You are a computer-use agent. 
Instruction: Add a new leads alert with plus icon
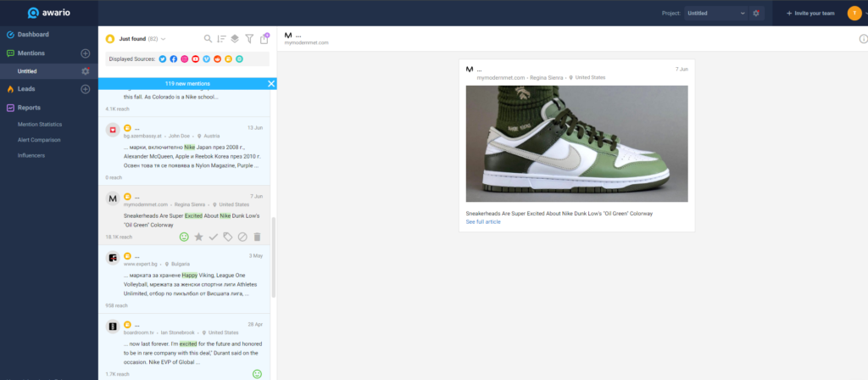[86, 88]
